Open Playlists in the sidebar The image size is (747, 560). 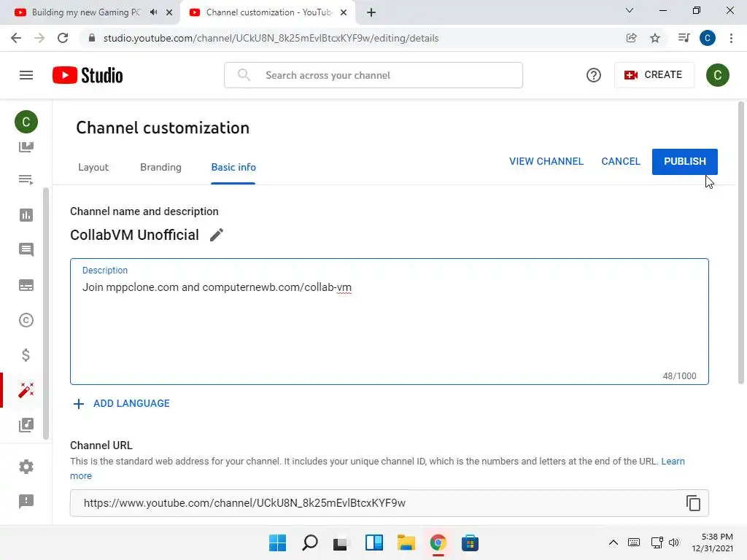(26, 179)
